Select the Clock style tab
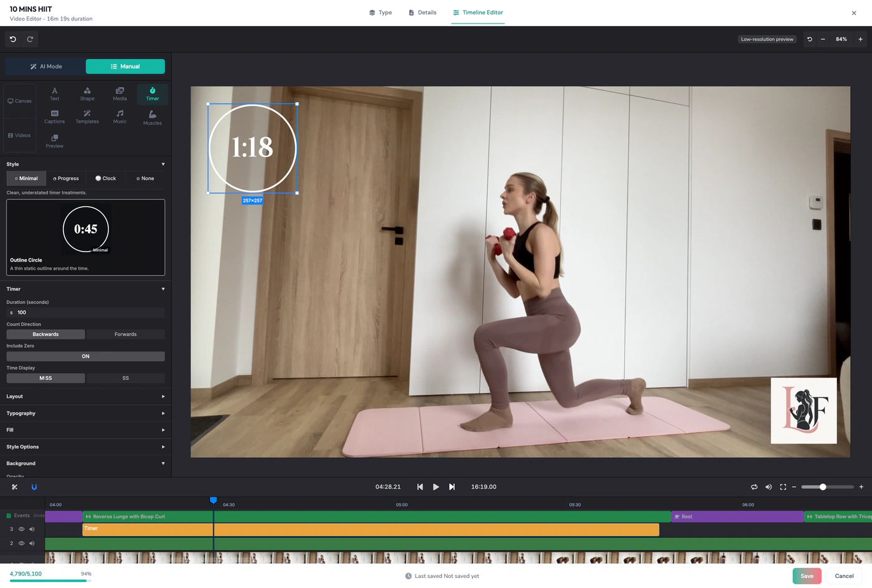Image resolution: width=872 pixels, height=588 pixels. coord(105,179)
